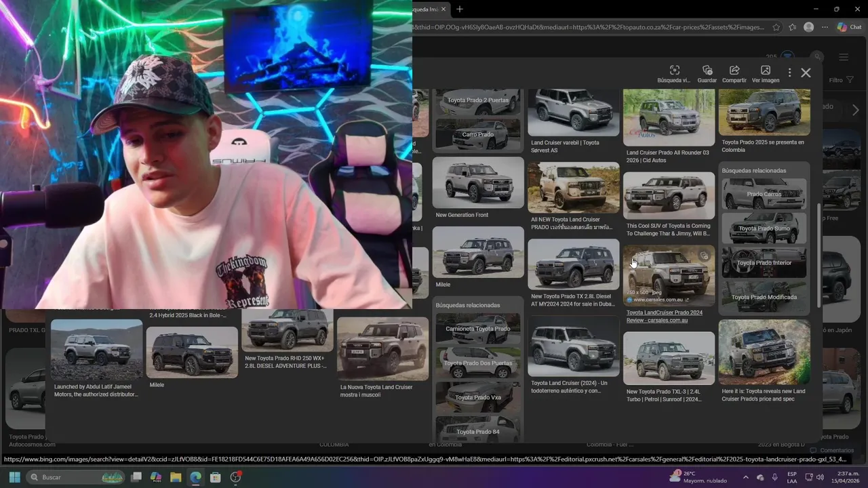Share the image via Compartir

tap(734, 75)
